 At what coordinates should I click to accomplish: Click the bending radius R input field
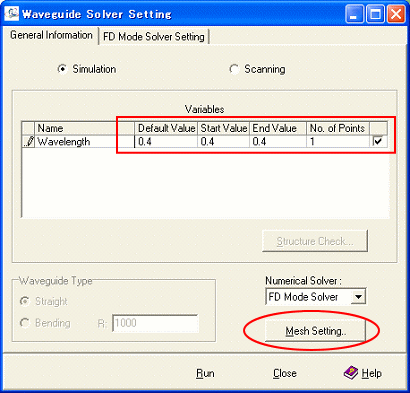click(155, 323)
